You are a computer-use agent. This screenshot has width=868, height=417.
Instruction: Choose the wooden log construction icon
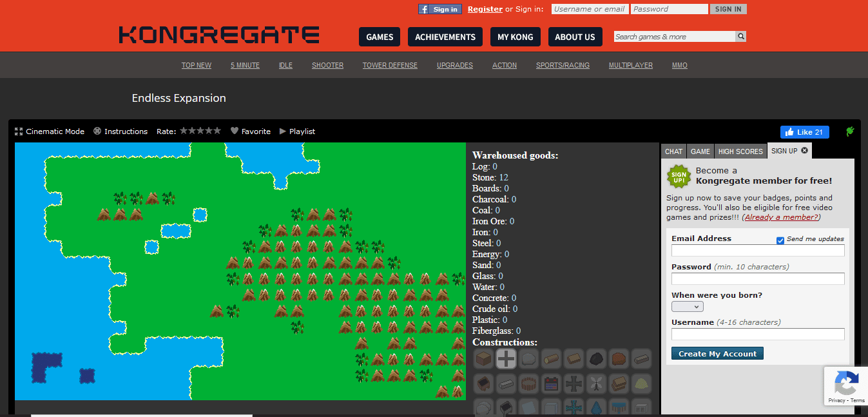tap(551, 359)
